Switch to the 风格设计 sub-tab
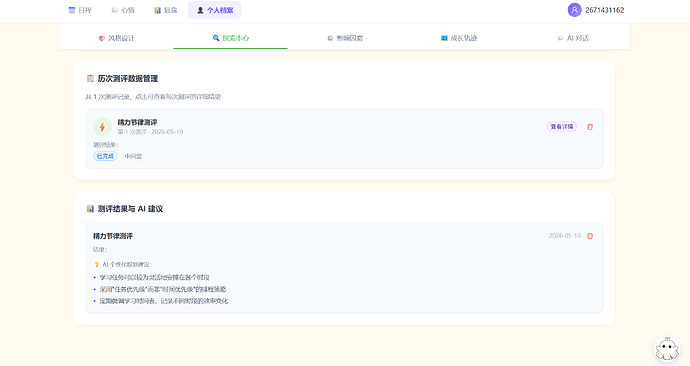 117,38
